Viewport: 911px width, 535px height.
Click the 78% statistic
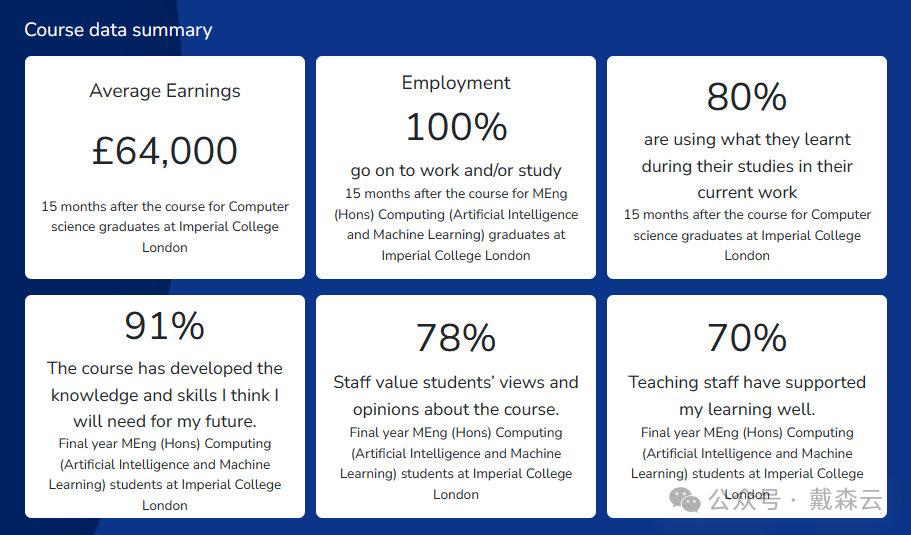pyautogui.click(x=456, y=337)
